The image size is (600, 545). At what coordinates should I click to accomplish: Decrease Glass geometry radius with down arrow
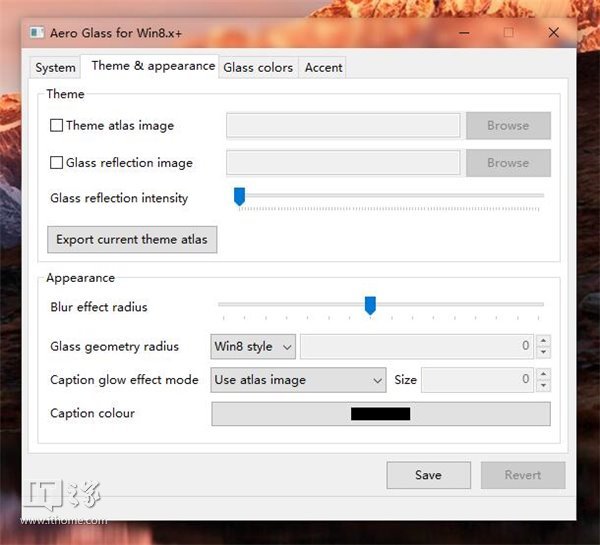click(x=544, y=352)
